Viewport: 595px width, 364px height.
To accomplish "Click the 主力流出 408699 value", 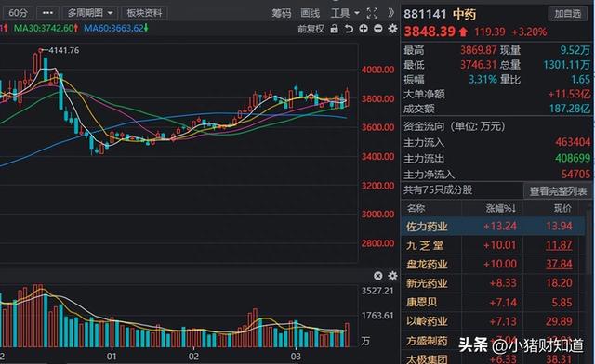I will (573, 158).
